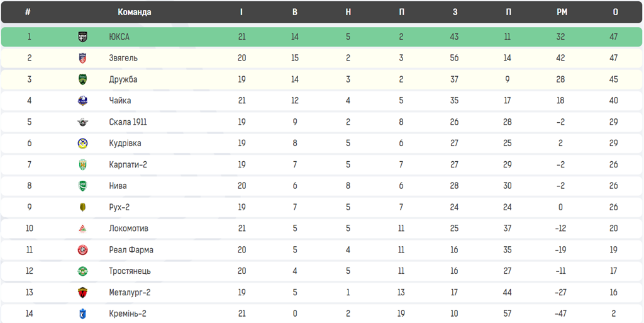Click the Рух-2 striped badge

click(x=82, y=208)
